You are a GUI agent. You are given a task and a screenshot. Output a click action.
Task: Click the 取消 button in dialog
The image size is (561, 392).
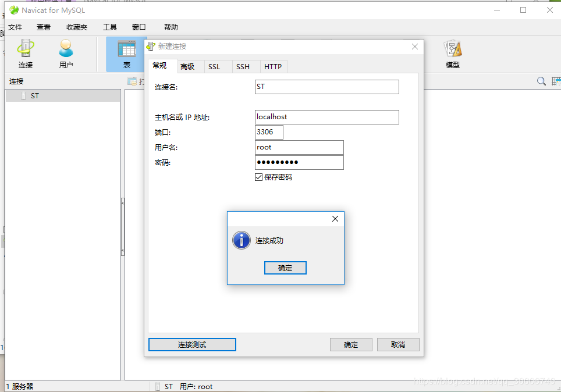coord(398,345)
